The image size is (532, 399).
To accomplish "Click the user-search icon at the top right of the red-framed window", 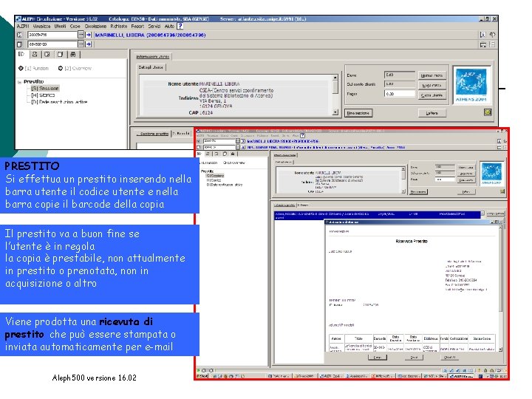I will click(x=499, y=141).
